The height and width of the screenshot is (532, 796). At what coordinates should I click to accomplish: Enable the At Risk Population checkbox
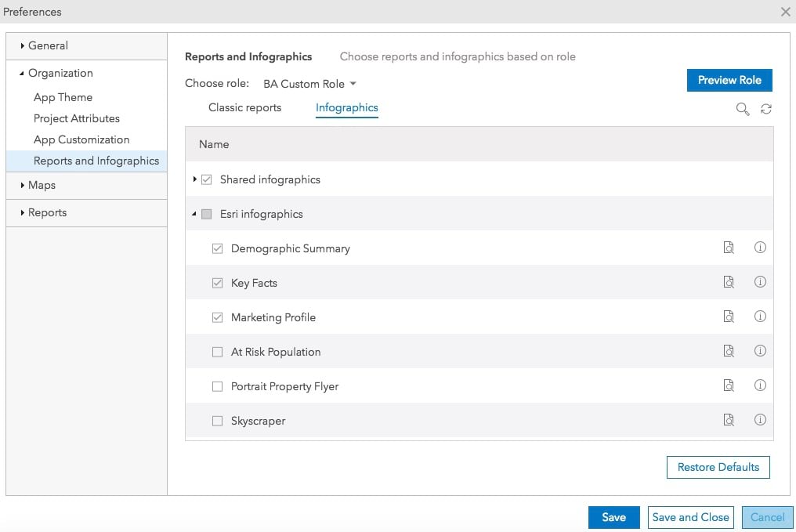[218, 353]
